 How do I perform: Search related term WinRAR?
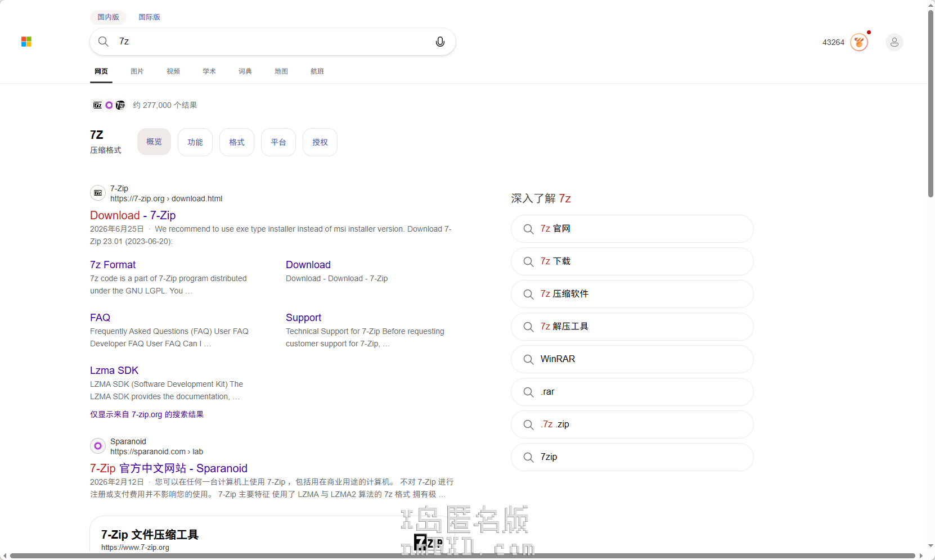tap(632, 359)
